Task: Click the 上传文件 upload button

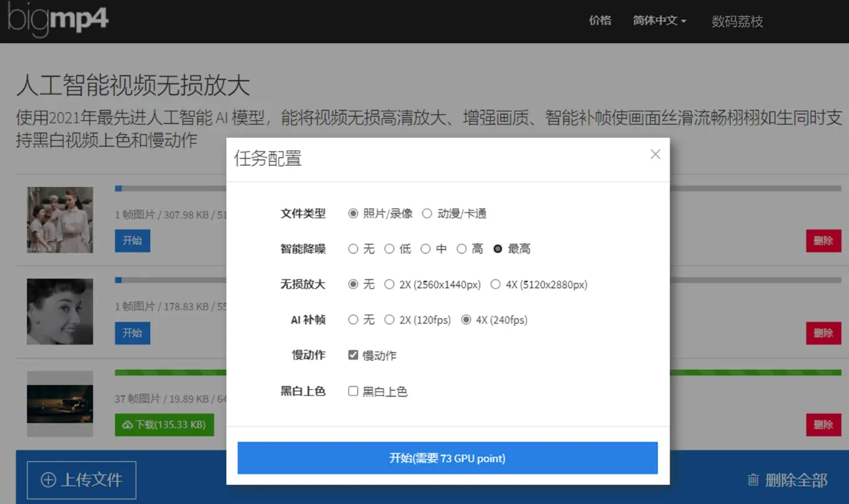Action: (x=81, y=480)
